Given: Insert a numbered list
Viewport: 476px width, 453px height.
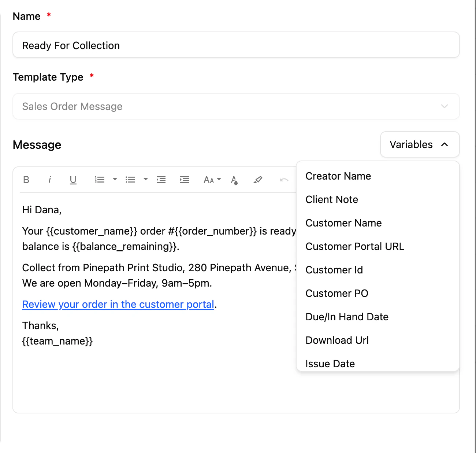Looking at the screenshot, I should [100, 180].
